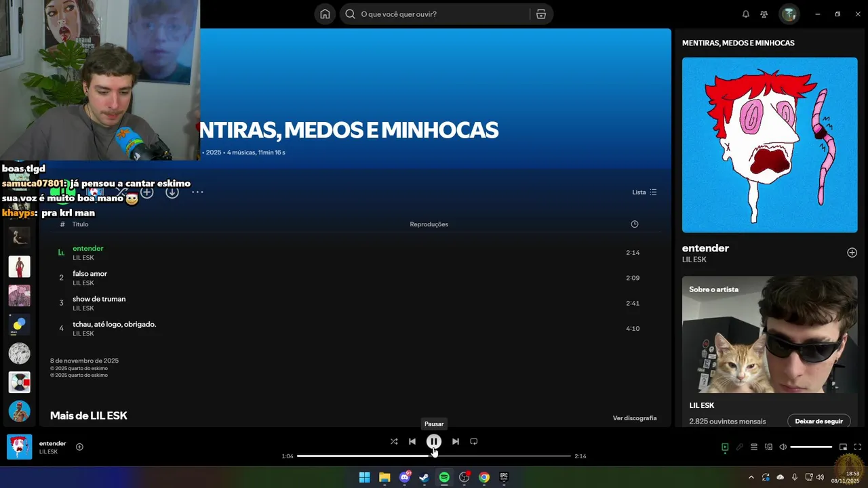Image resolution: width=868 pixels, height=488 pixels.
Task: Click the 'O que você quer ouvir?' search field
Action: tap(435, 14)
